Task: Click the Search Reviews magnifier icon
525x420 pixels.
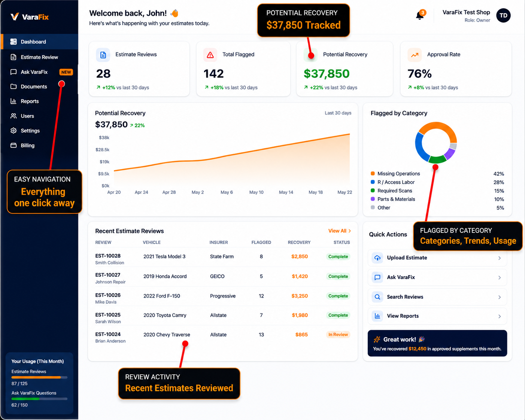Action: pos(377,297)
